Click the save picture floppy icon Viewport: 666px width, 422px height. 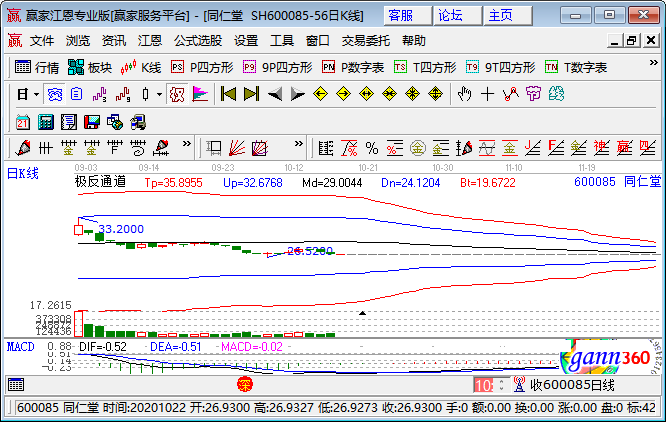(92, 122)
